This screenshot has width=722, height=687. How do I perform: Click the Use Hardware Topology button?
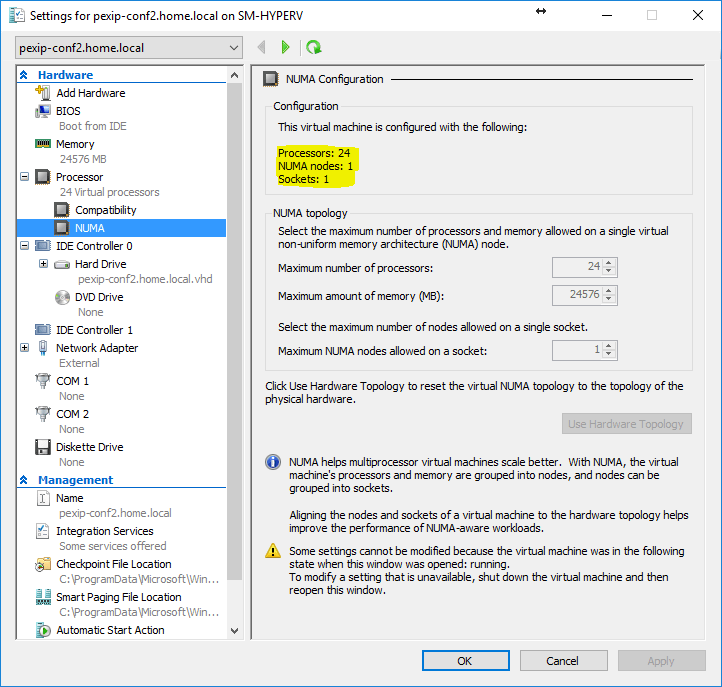tap(626, 424)
